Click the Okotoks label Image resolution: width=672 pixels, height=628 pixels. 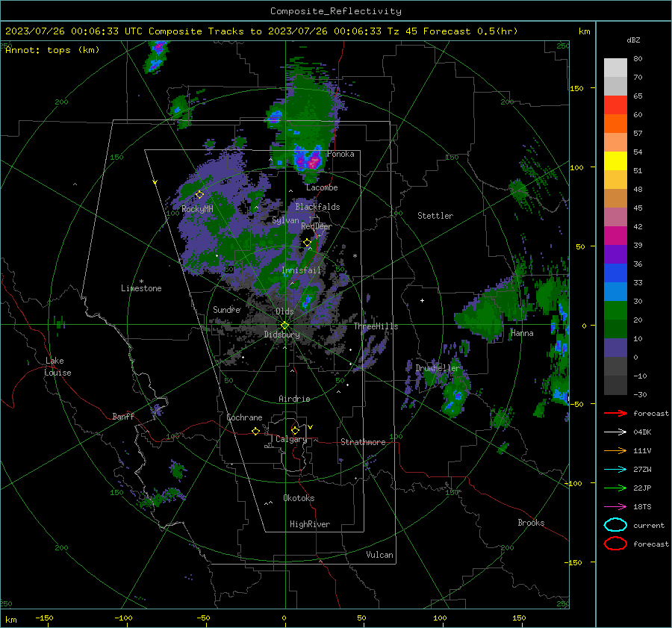click(x=299, y=498)
